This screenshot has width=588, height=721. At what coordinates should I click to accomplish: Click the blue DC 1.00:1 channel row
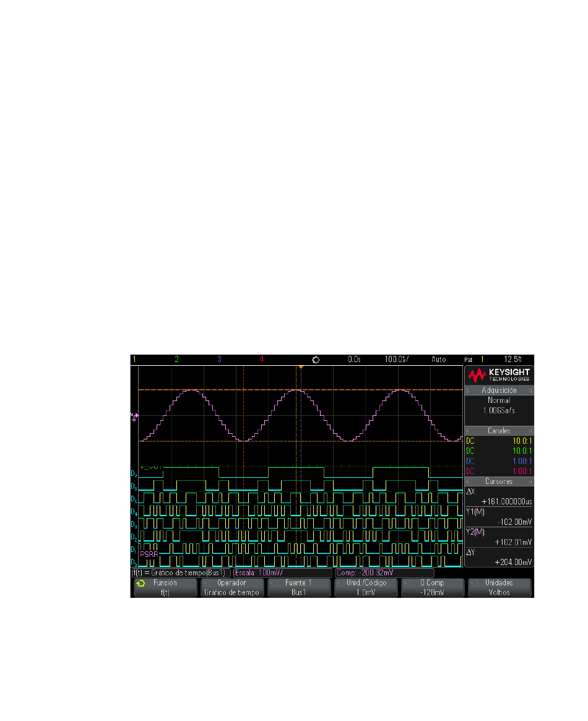click(499, 460)
